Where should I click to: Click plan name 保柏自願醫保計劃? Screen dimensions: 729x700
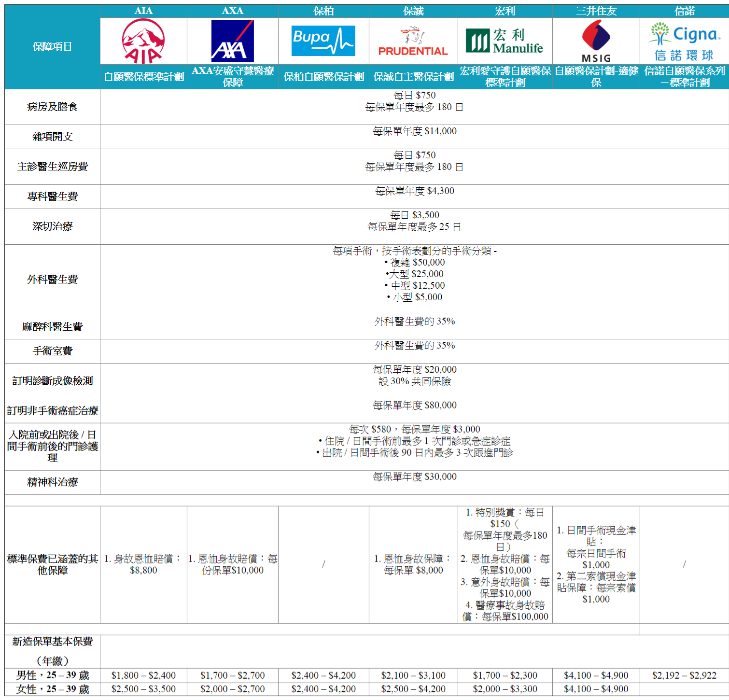click(x=323, y=77)
